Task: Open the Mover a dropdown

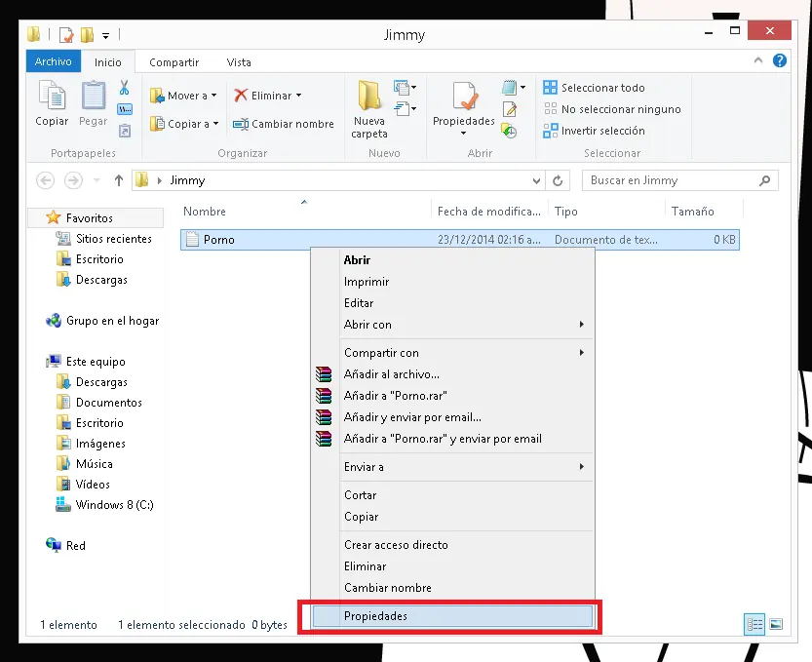Action: [x=184, y=96]
